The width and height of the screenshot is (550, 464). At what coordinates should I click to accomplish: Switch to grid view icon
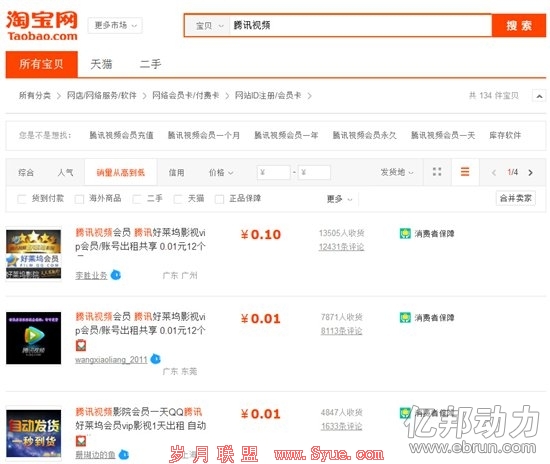[x=437, y=172]
